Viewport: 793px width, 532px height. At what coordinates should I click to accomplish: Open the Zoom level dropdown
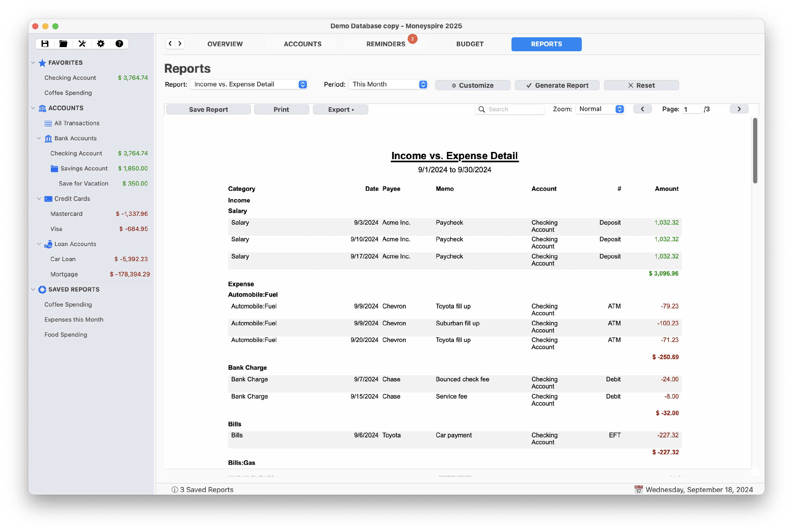[600, 109]
